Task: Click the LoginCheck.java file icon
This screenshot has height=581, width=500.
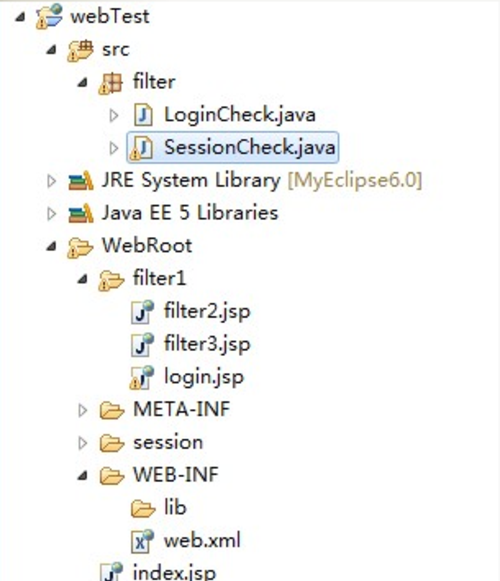Action: click(143, 115)
